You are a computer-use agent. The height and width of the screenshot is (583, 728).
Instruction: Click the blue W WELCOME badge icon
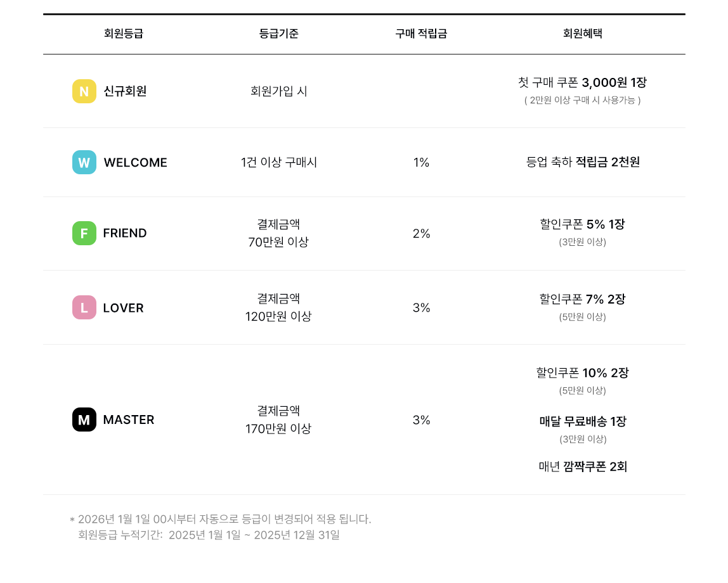84,162
